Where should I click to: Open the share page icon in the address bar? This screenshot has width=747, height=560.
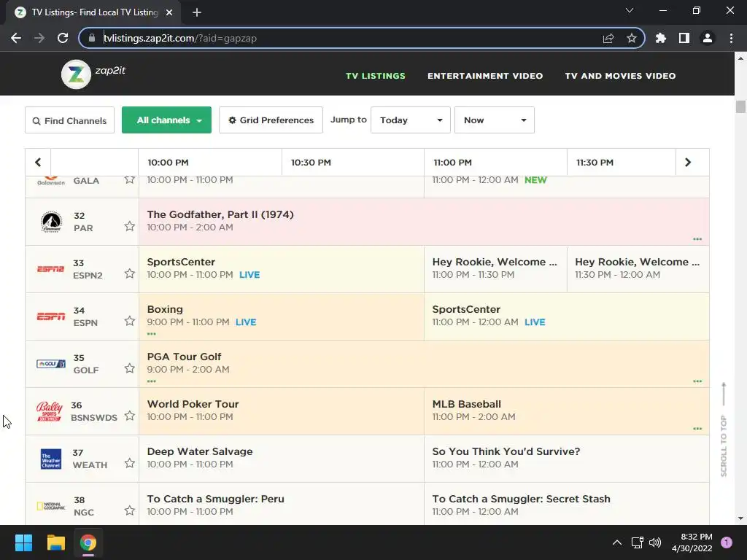[608, 38]
